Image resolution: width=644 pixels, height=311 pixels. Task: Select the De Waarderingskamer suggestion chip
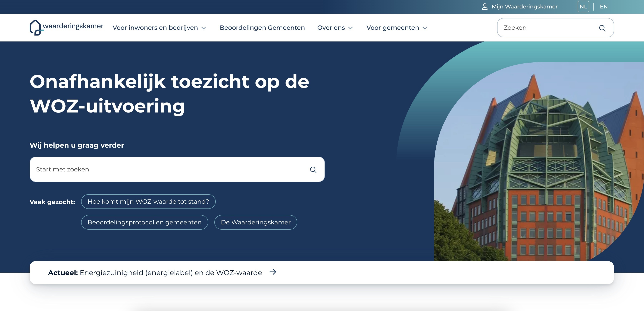click(x=255, y=222)
